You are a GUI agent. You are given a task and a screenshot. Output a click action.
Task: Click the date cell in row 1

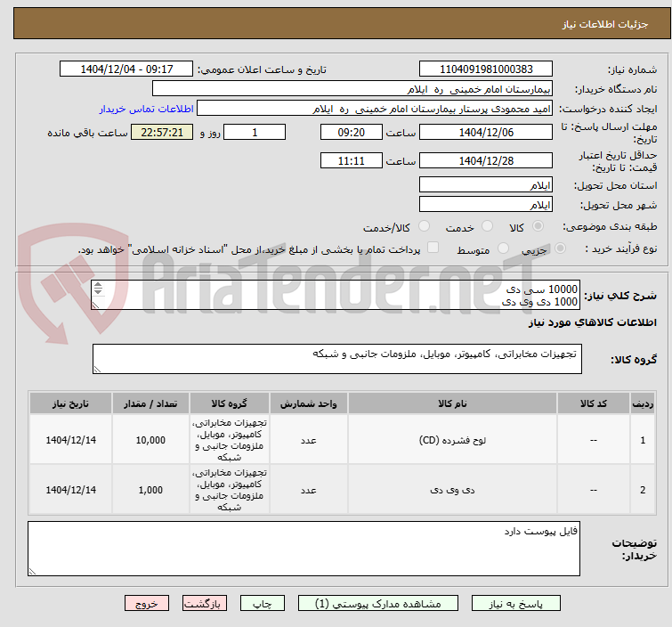click(70, 440)
